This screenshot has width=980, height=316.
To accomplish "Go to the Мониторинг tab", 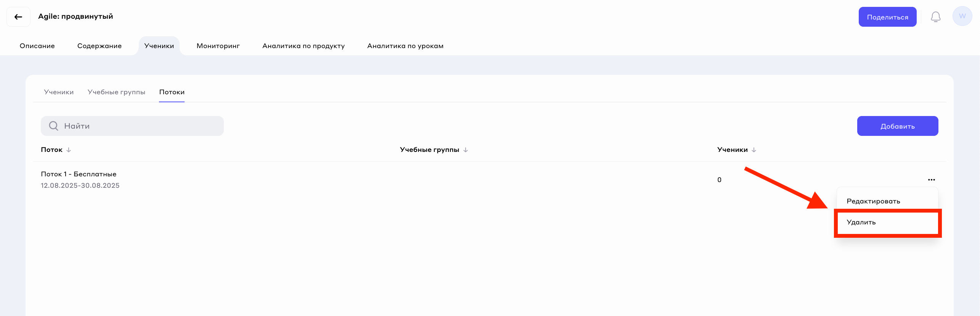I will tap(218, 46).
